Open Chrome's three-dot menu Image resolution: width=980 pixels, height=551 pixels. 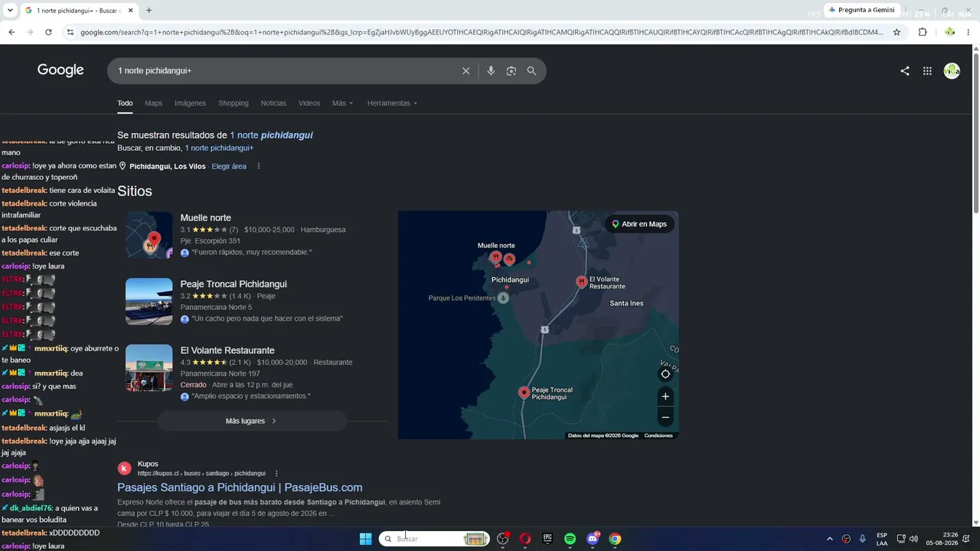(x=969, y=32)
